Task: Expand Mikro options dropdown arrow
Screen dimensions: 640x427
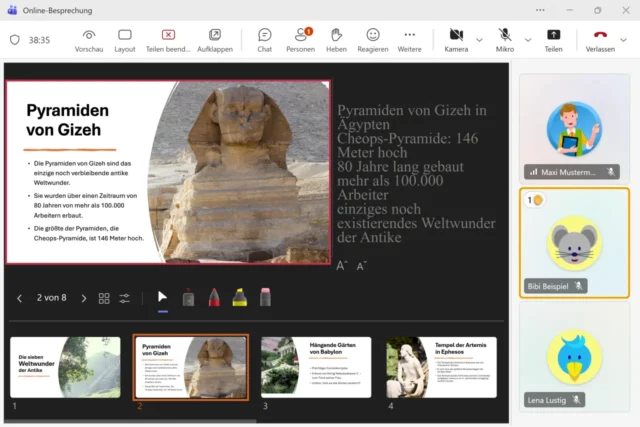Action: pyautogui.click(x=528, y=40)
